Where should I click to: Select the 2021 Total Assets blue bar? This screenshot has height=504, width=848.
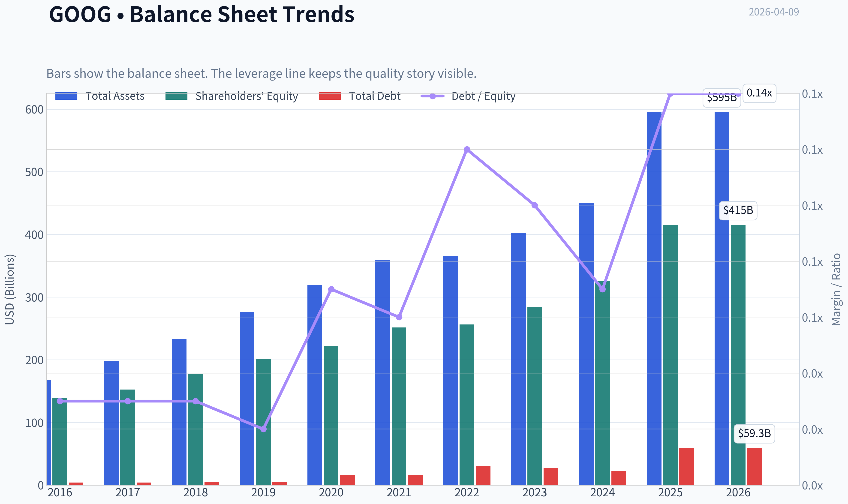click(x=383, y=372)
